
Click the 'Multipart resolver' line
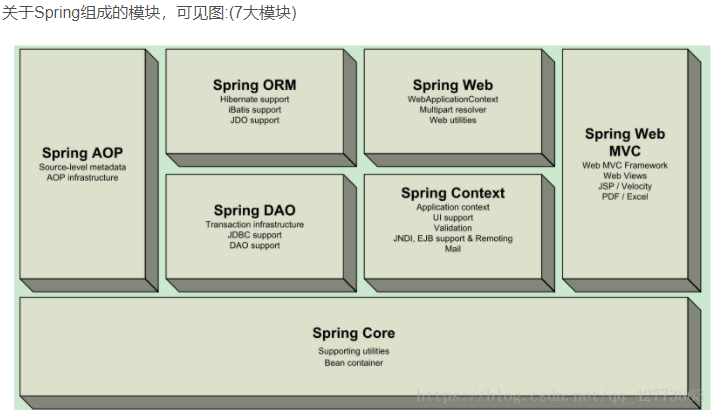pos(453,110)
